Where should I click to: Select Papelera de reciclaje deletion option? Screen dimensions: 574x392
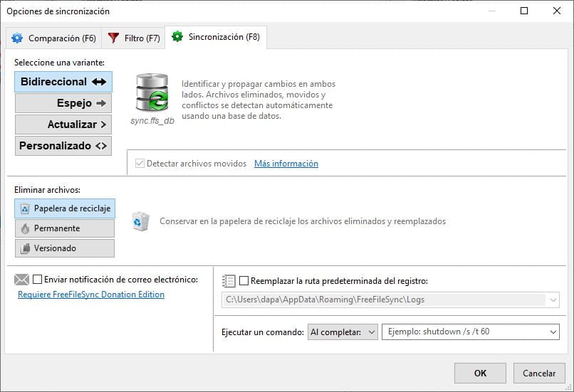(x=65, y=208)
